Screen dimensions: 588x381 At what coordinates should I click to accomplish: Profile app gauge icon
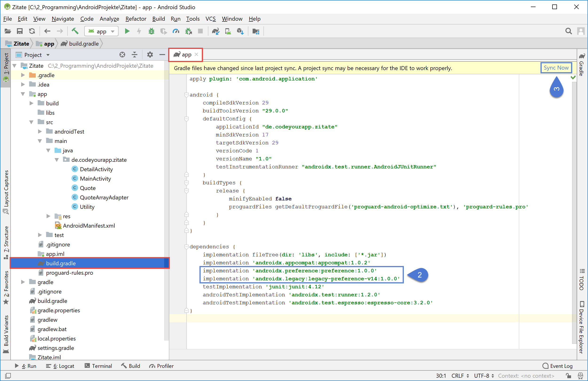176,31
